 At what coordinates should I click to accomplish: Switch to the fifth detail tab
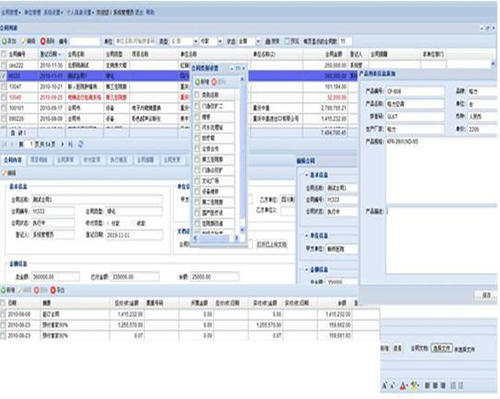click(119, 160)
